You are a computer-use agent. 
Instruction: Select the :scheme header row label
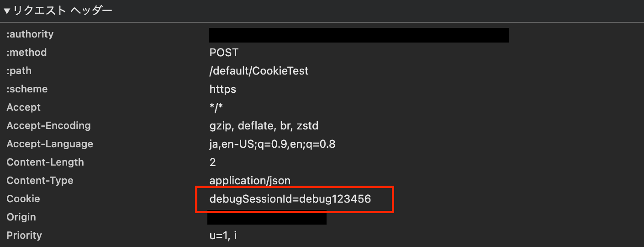tap(27, 89)
